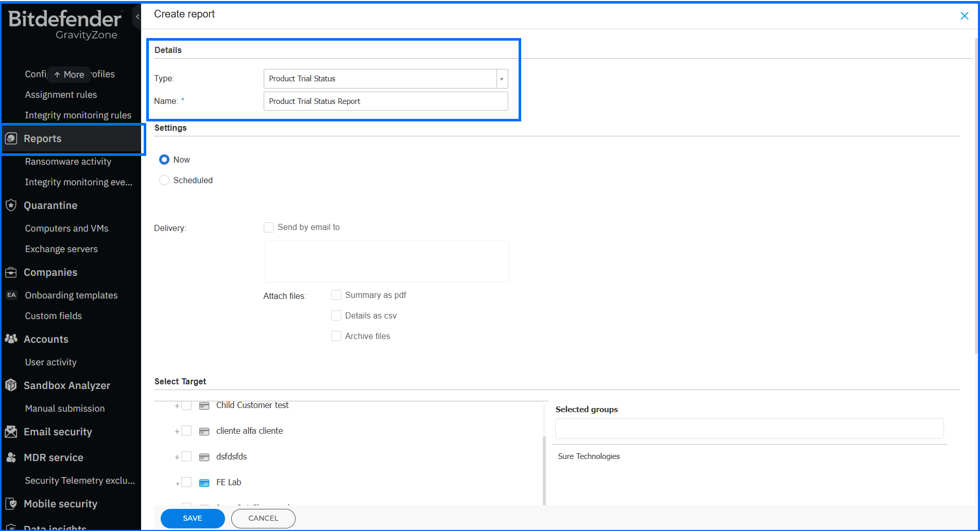
Task: Open Integrity monitoring events menu item
Action: click(x=79, y=182)
